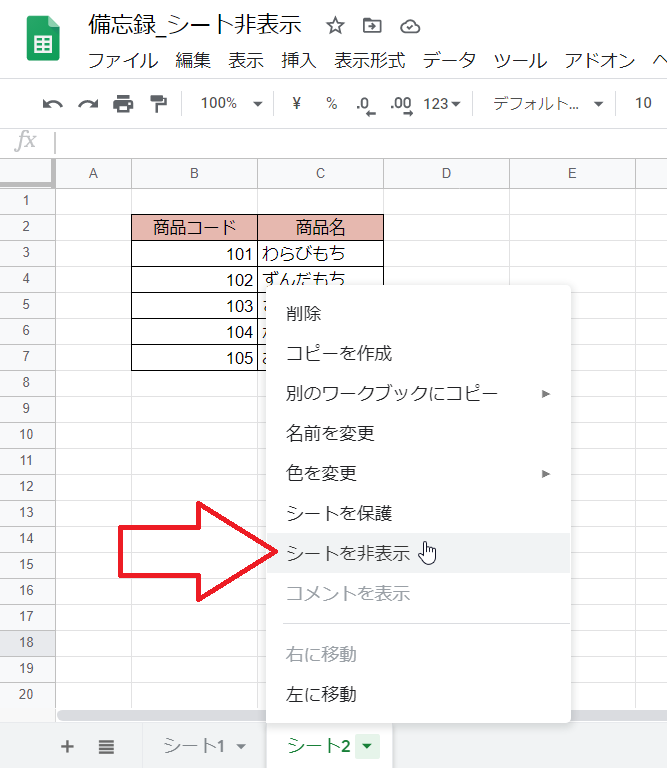The width and height of the screenshot is (667, 768).
Task: Click the cell containing 103
Action: (194, 306)
